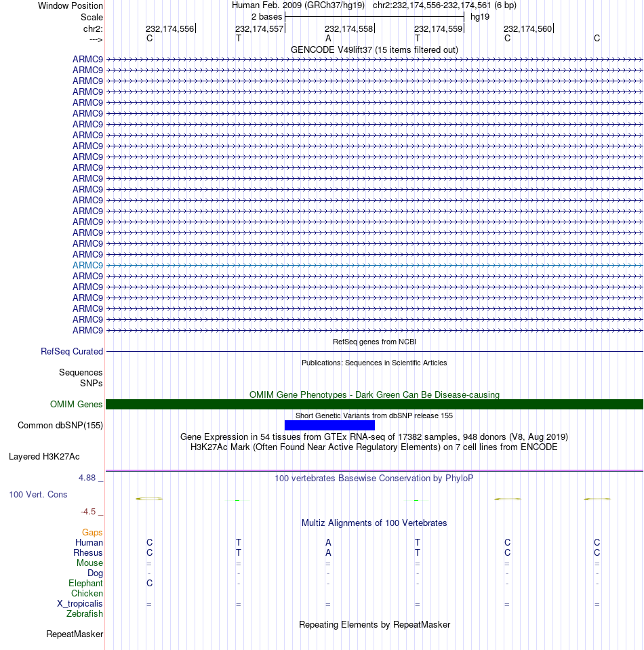This screenshot has width=644, height=650.
Task: Click the Layered H3K27Ac track label
Action: (x=44, y=457)
